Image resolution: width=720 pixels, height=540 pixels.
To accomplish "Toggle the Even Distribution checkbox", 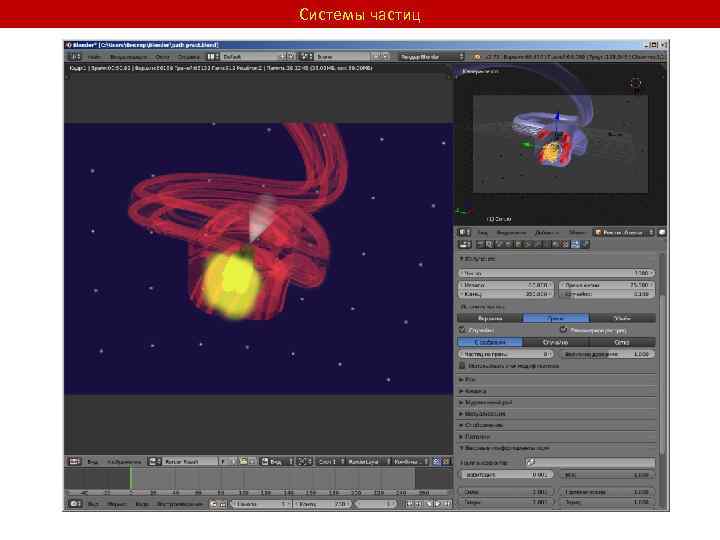I will pyautogui.click(x=563, y=330).
